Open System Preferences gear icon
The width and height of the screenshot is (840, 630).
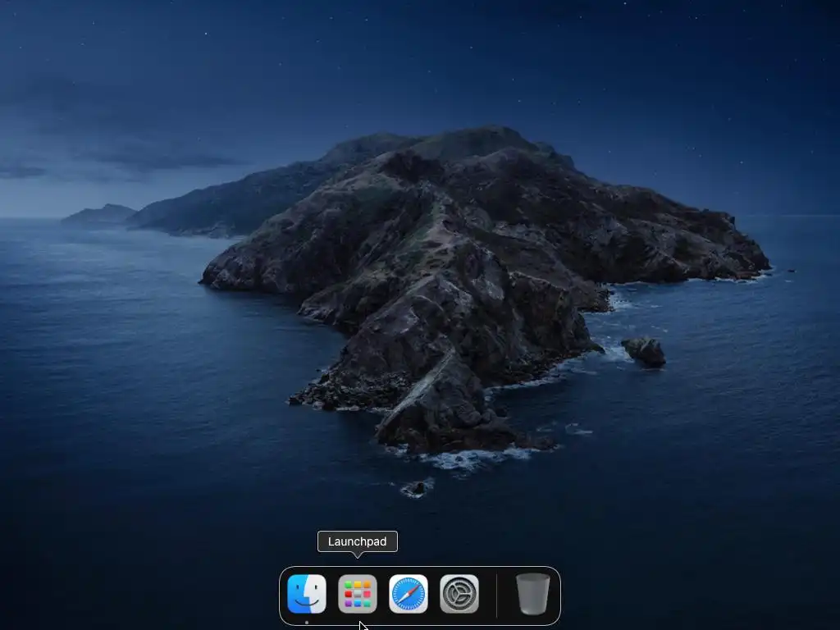[x=459, y=594]
